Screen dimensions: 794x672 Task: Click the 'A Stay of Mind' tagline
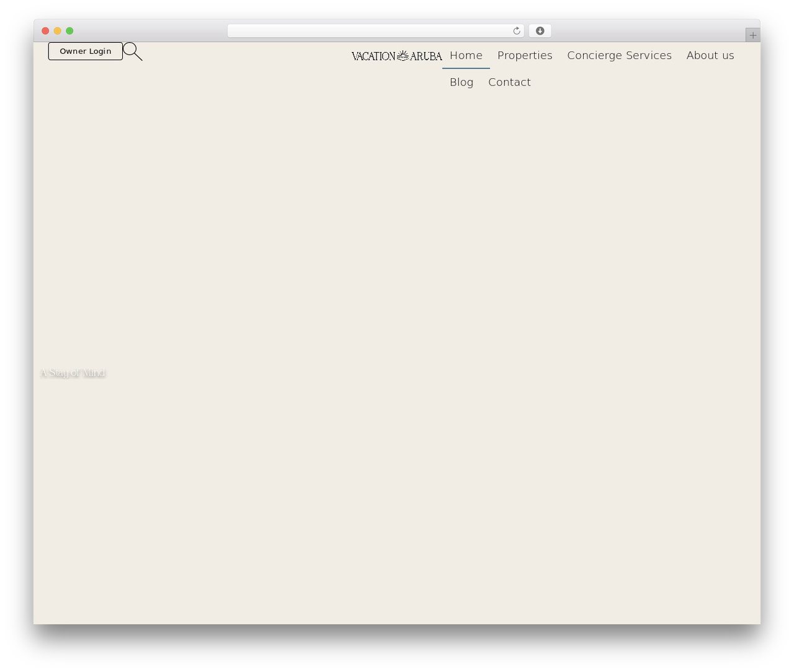point(73,373)
